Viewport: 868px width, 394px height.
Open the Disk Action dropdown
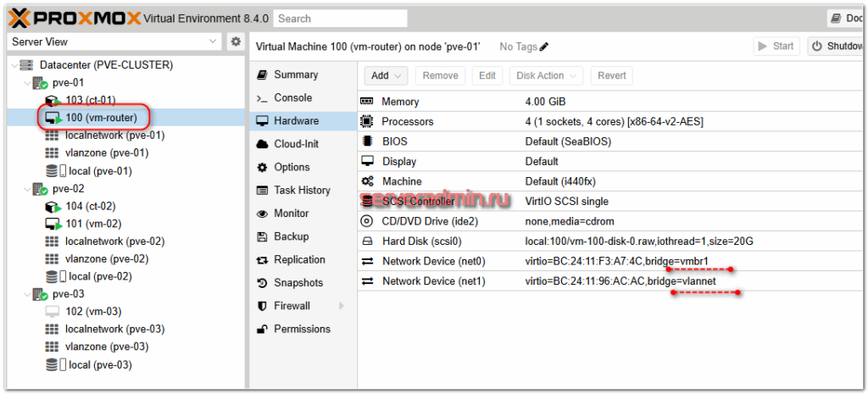pos(546,75)
